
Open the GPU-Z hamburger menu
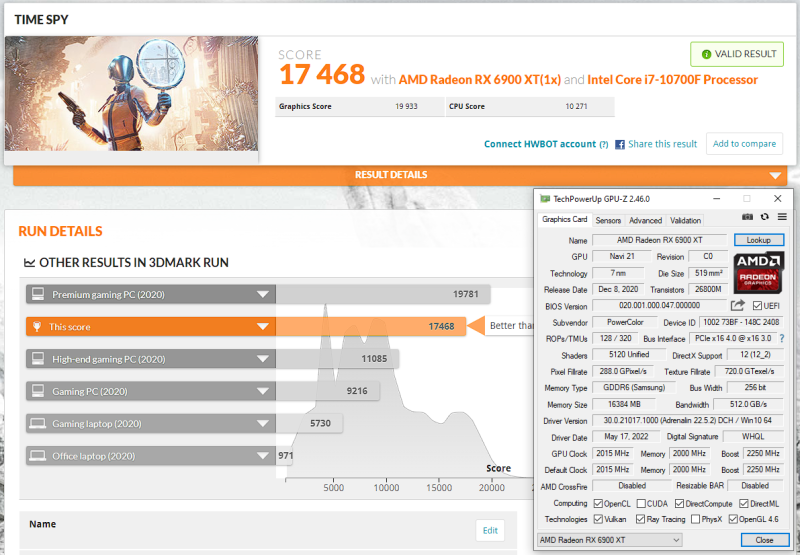782,219
